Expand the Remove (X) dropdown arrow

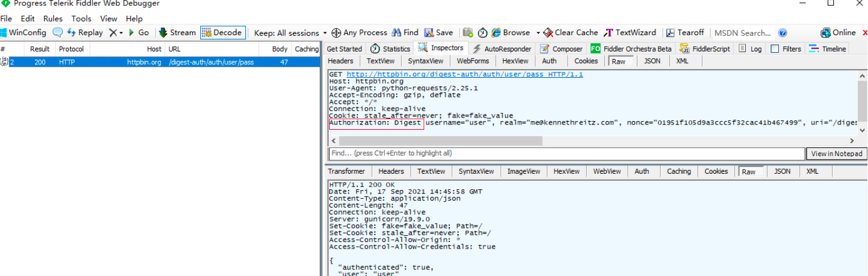[121, 33]
